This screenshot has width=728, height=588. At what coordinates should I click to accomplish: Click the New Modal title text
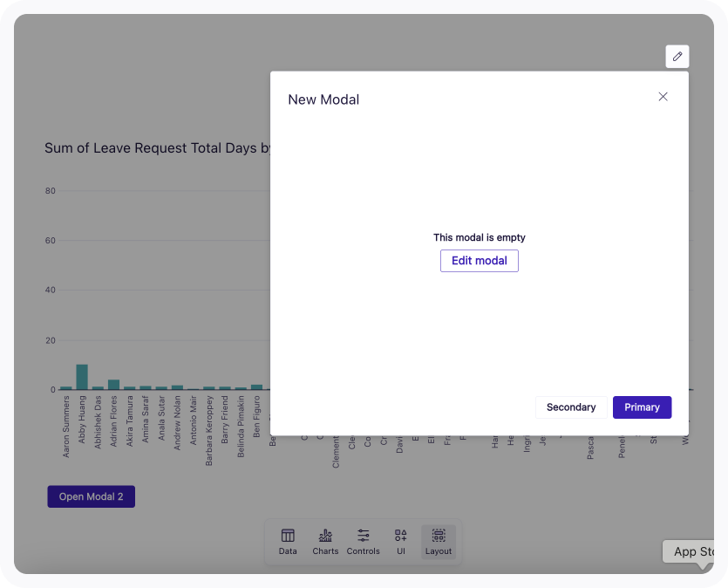(x=323, y=99)
